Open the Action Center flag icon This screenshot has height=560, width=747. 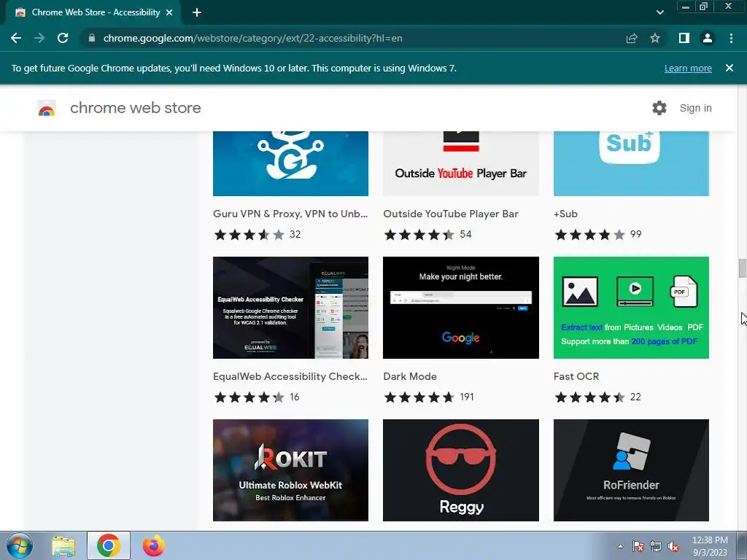(638, 546)
